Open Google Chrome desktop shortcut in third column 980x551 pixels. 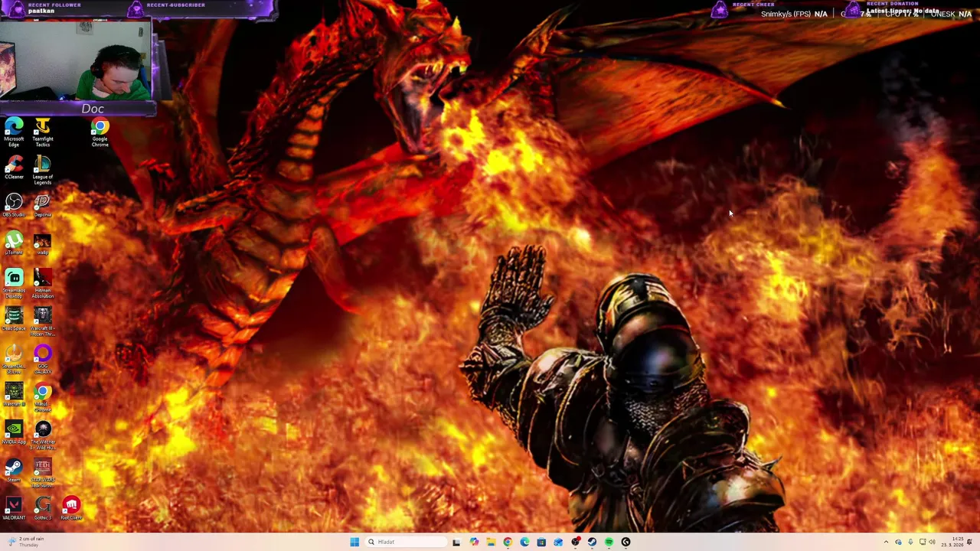pyautogui.click(x=100, y=132)
